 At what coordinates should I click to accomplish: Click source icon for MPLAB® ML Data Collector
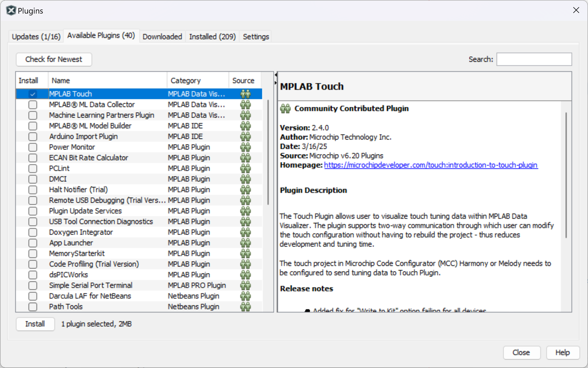(245, 105)
